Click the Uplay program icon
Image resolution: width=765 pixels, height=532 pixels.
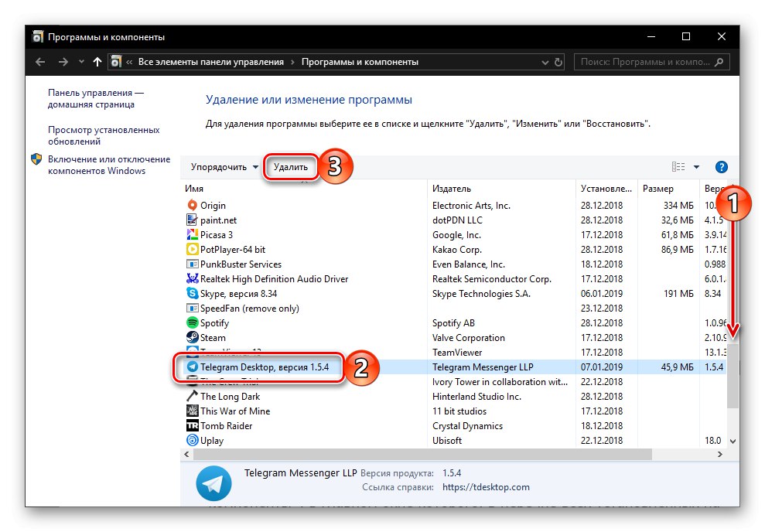click(193, 440)
